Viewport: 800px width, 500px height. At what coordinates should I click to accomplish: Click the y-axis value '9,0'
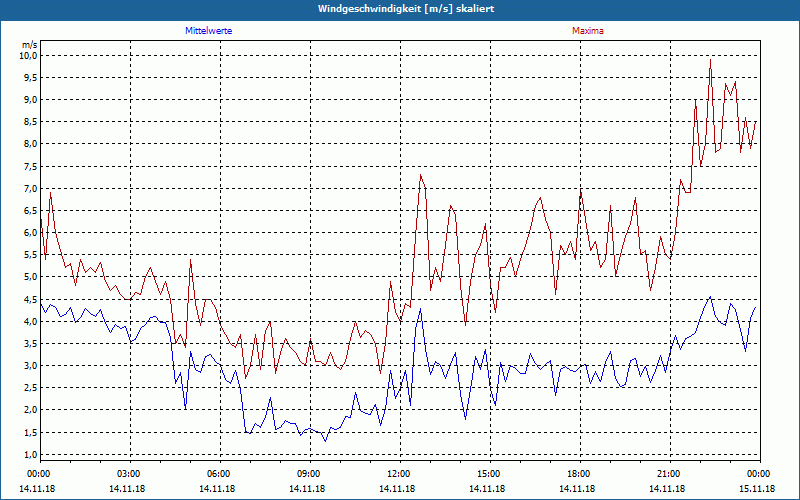[x=30, y=99]
